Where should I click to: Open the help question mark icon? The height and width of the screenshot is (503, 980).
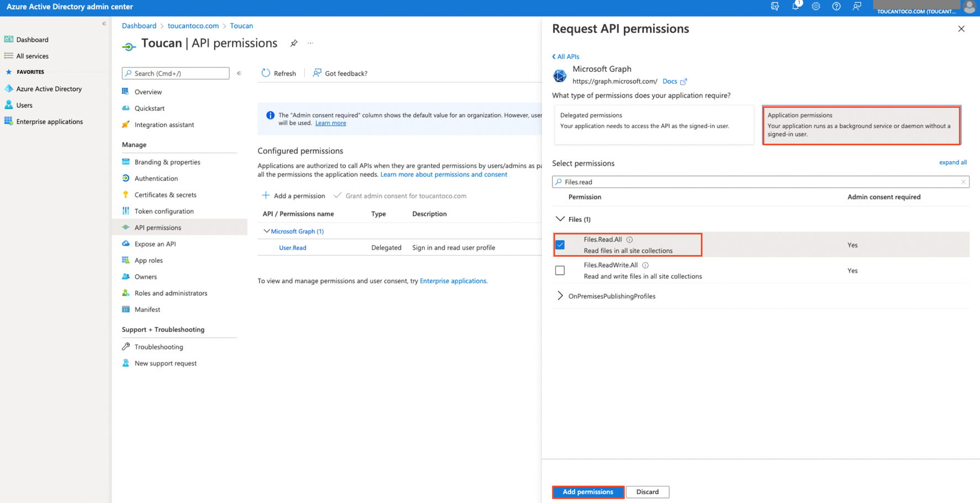tap(836, 7)
